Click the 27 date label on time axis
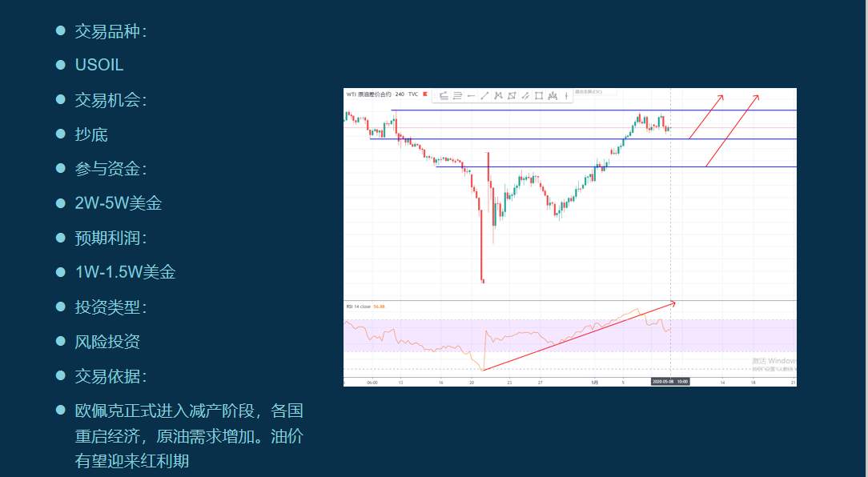868x477 pixels. pyautogui.click(x=540, y=382)
